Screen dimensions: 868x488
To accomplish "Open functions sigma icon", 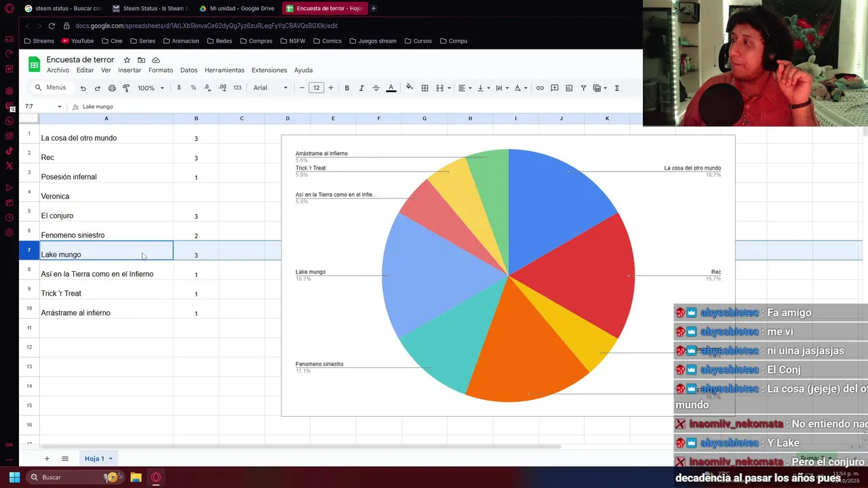I will click(617, 88).
